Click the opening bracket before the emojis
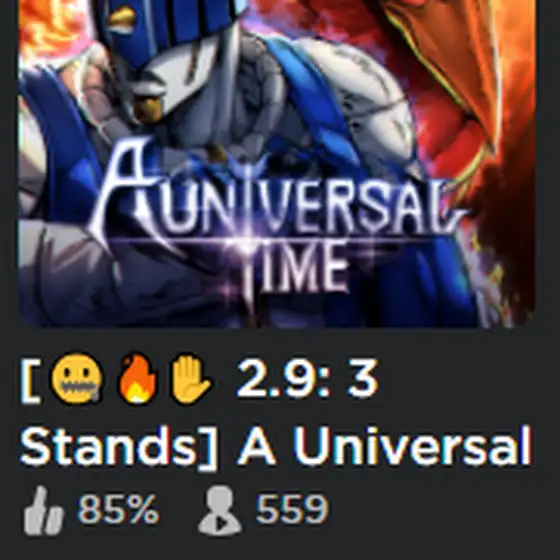This screenshot has height=560, width=560. pos(30,380)
